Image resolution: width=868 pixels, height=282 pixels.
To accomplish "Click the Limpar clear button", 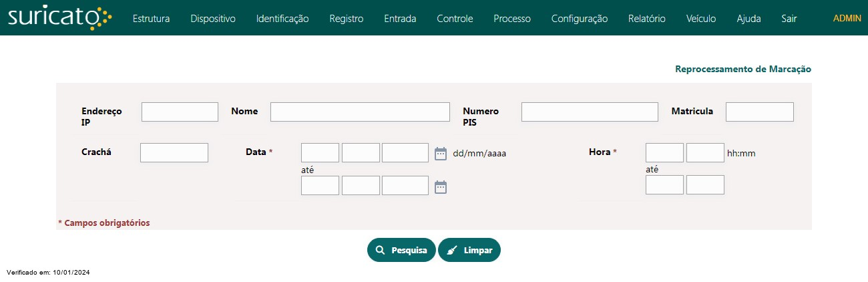I will [x=469, y=250].
